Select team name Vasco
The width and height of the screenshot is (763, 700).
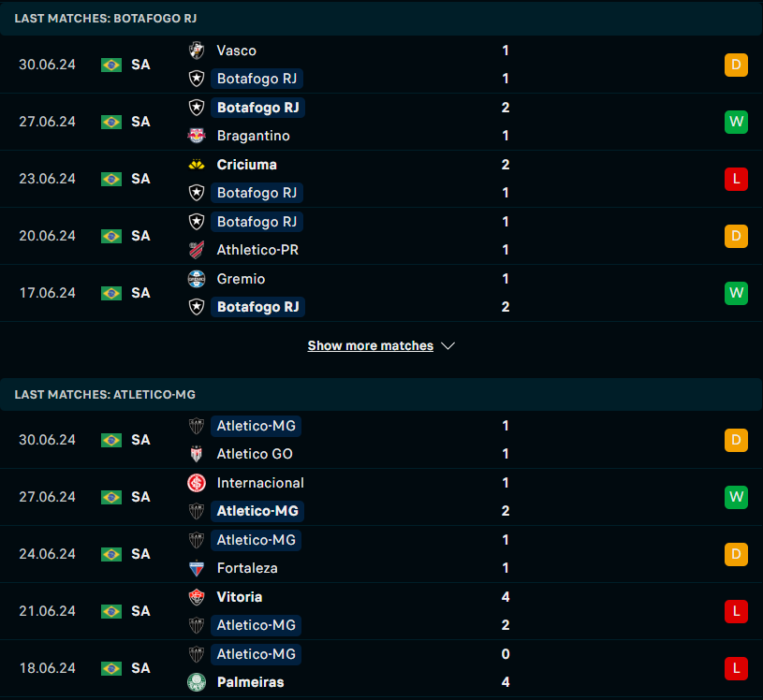coord(237,51)
